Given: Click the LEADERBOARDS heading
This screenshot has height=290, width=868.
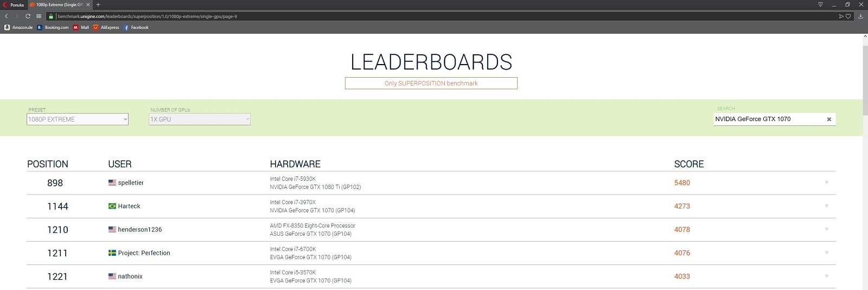Looking at the screenshot, I should tap(431, 62).
